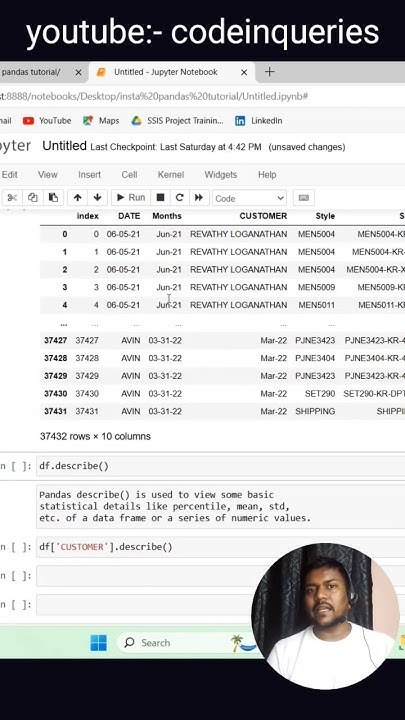The image size is (405, 720).
Task: Open the Insert menu
Action: (90, 174)
